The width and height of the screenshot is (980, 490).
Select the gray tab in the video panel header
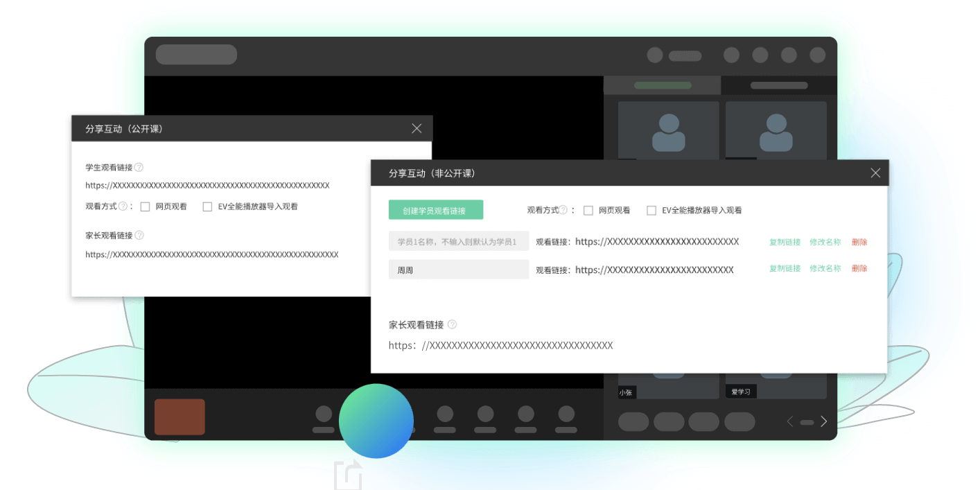coord(778,85)
